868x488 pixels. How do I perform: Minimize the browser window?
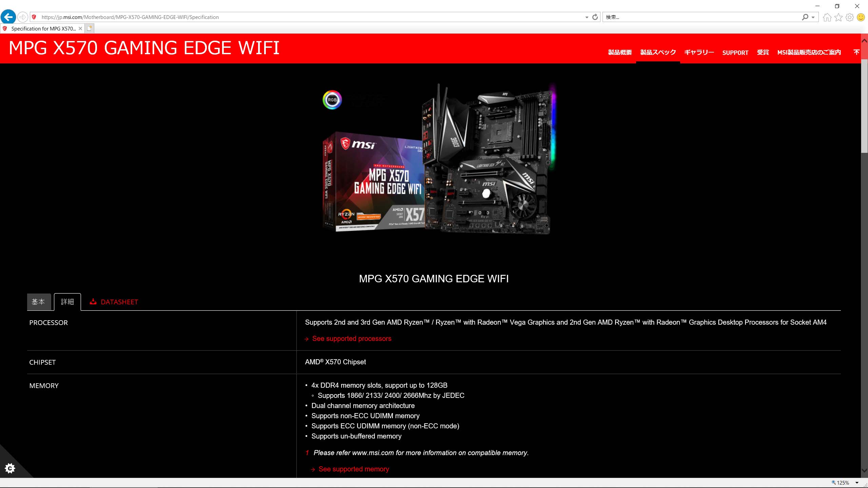(x=817, y=6)
